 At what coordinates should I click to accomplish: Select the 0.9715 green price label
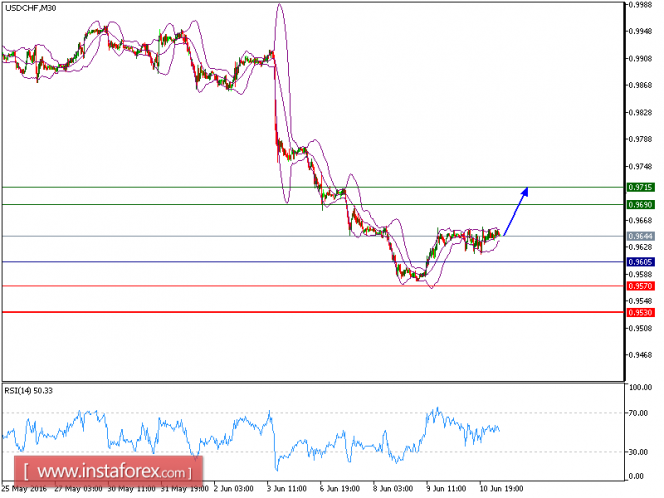(x=640, y=187)
